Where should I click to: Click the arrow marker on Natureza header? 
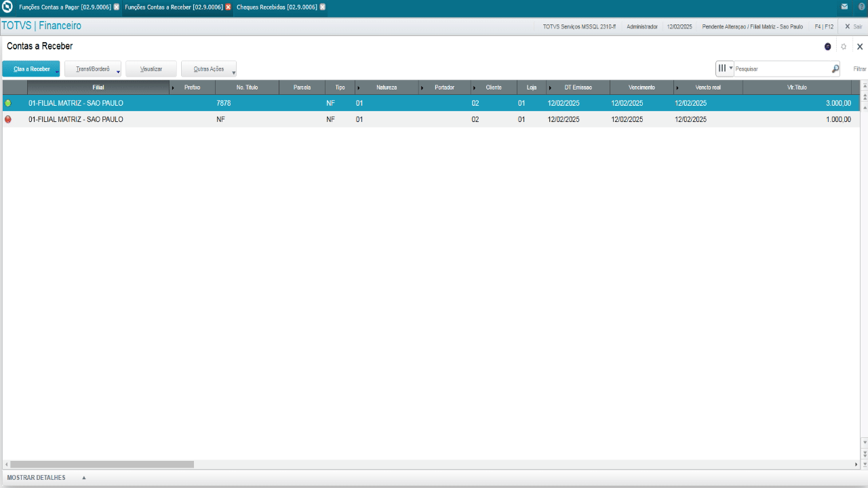tap(358, 88)
